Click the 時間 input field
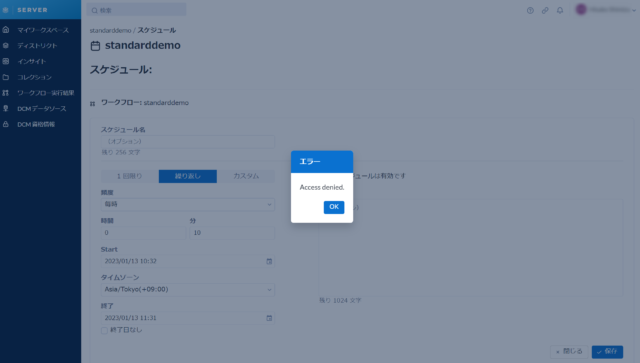 coord(143,233)
